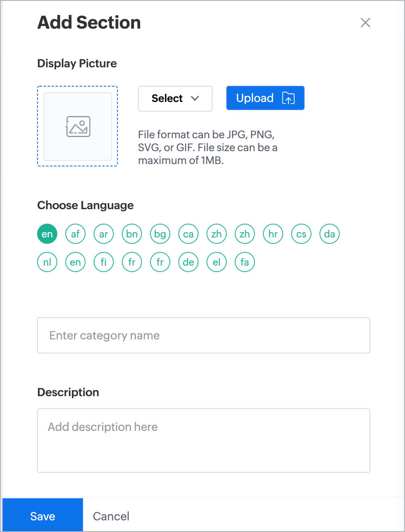This screenshot has height=532, width=405.
Task: Click Cancel to discard the section
Action: pos(111,516)
